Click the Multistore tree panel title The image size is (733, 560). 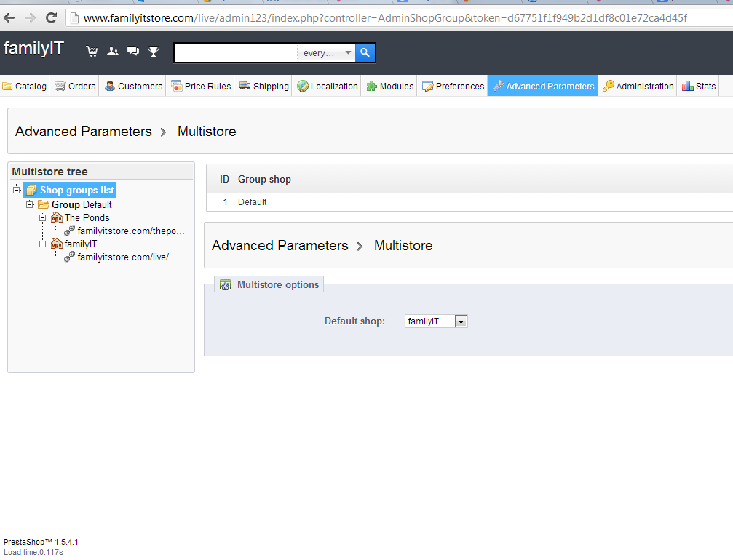pos(50,172)
